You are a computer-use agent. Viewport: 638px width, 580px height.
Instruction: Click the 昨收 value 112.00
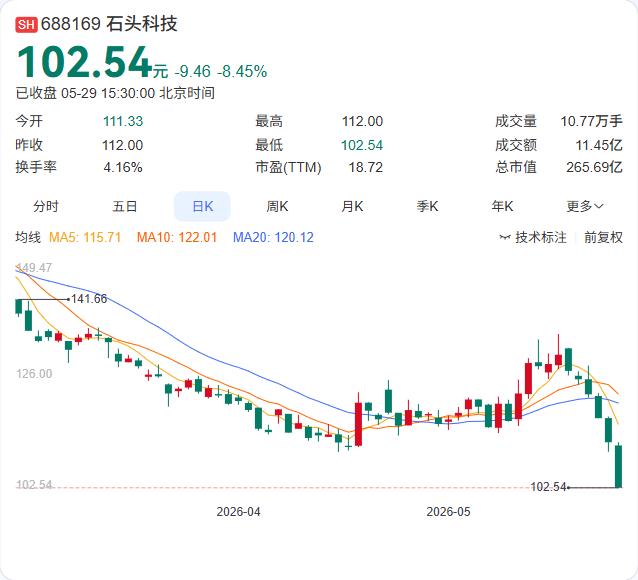pos(122,145)
